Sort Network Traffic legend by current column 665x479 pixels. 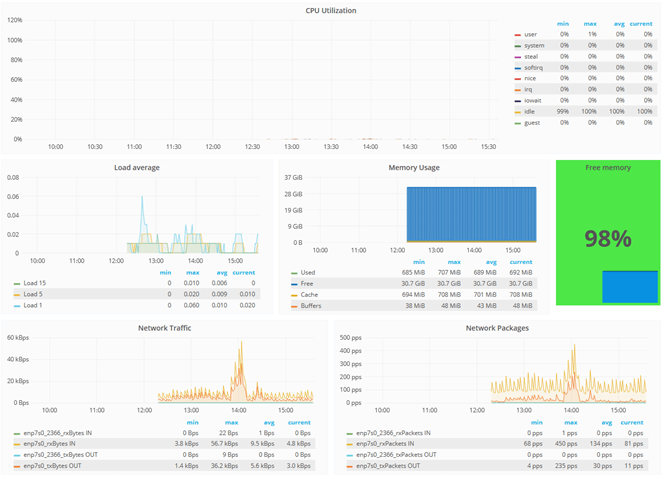(x=299, y=422)
